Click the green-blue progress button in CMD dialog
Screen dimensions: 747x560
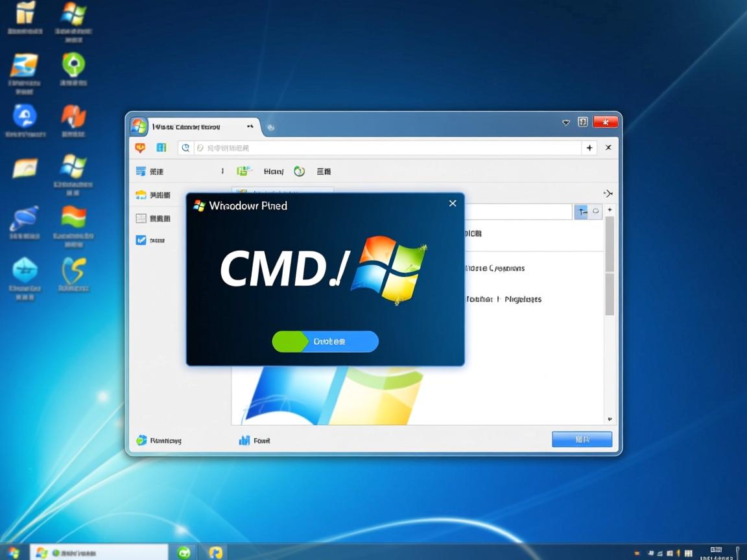click(325, 342)
